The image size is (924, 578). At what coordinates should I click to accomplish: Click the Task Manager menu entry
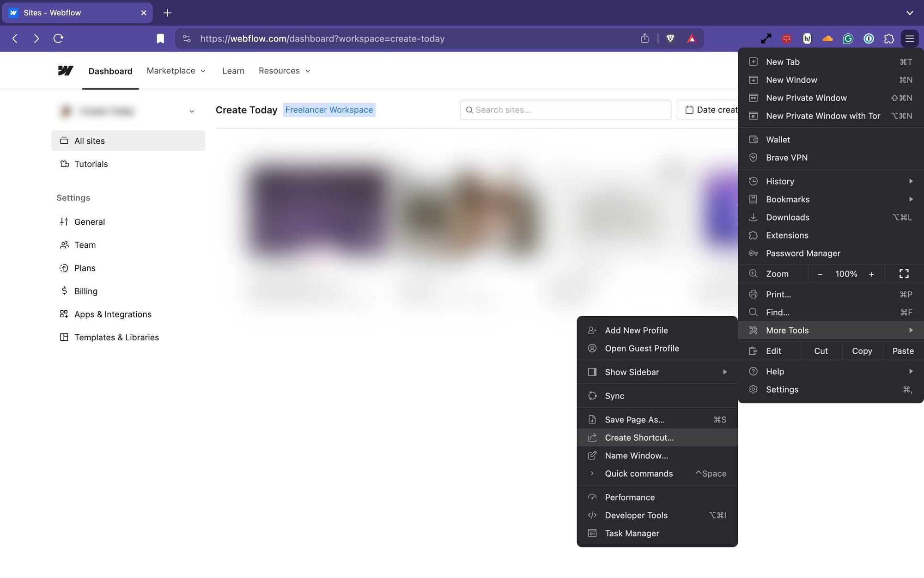click(632, 533)
